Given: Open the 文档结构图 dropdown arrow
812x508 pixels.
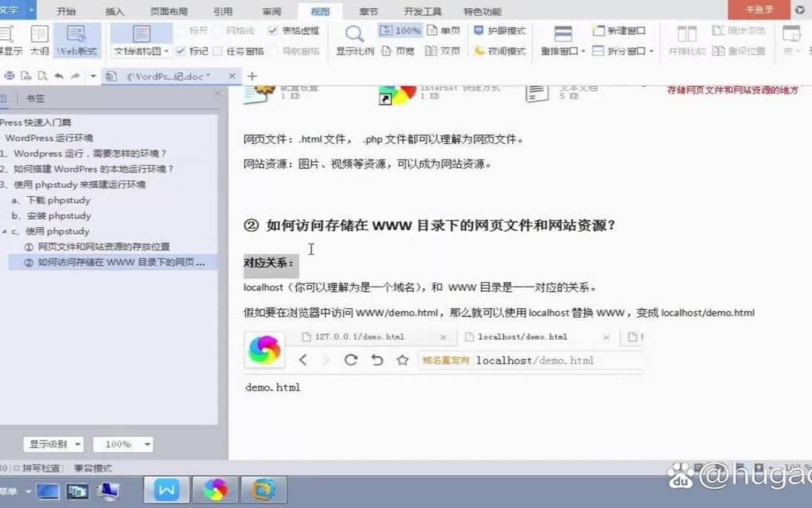Looking at the screenshot, I should (x=166, y=51).
